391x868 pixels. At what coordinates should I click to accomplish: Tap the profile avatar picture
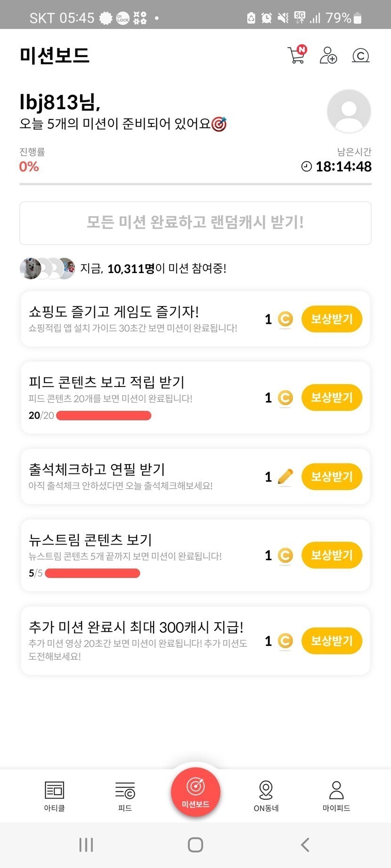tap(349, 111)
